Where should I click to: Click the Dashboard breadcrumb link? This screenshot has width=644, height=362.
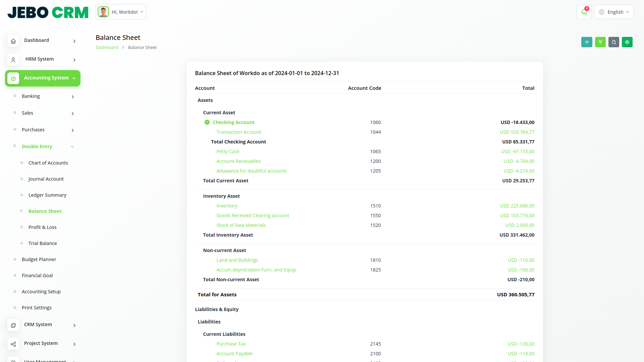(x=107, y=48)
